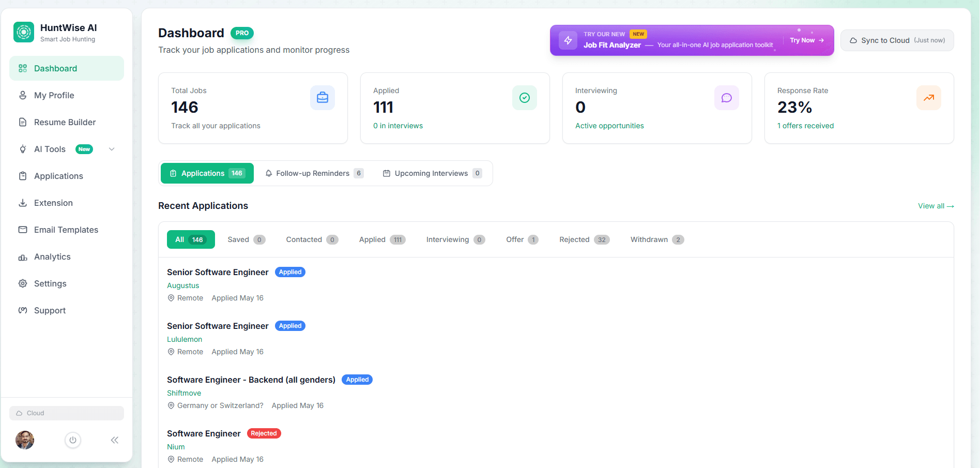The width and height of the screenshot is (980, 468).
Task: Click the Resume Builder document icon
Action: [23, 122]
